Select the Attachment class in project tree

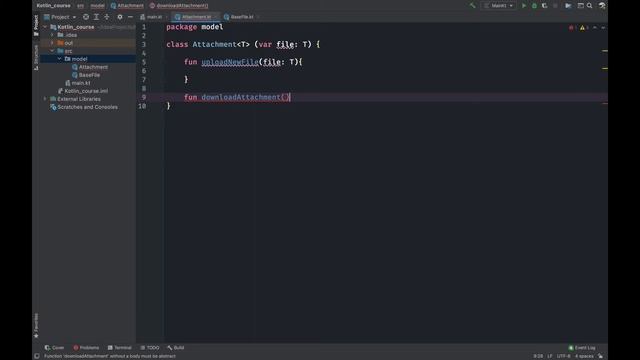93,67
